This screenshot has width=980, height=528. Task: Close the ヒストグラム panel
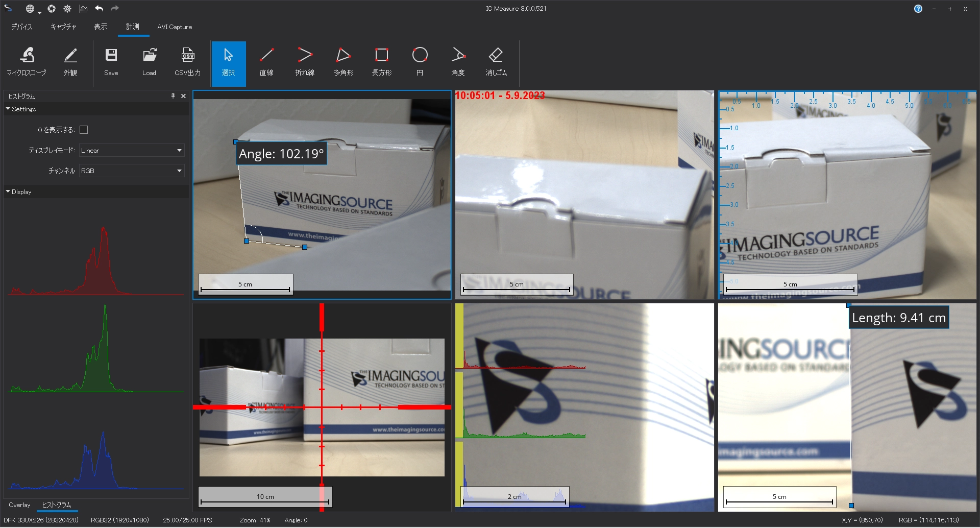[x=183, y=96]
